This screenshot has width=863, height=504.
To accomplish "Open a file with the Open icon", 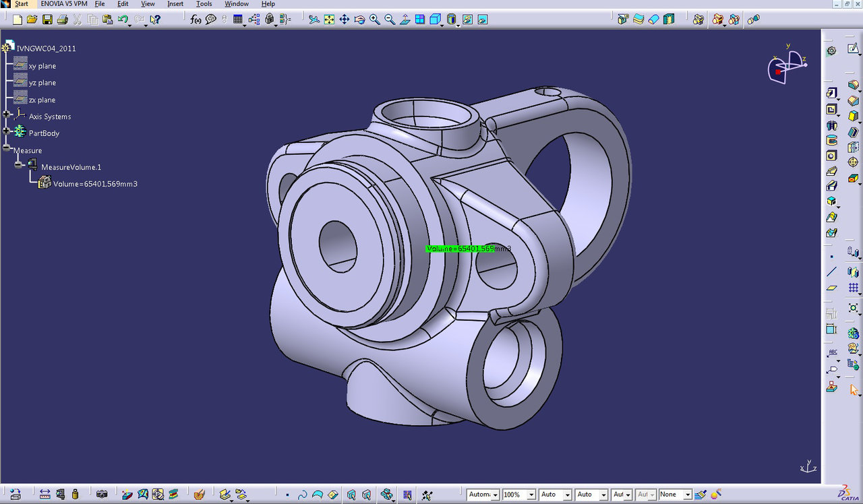I will [32, 20].
